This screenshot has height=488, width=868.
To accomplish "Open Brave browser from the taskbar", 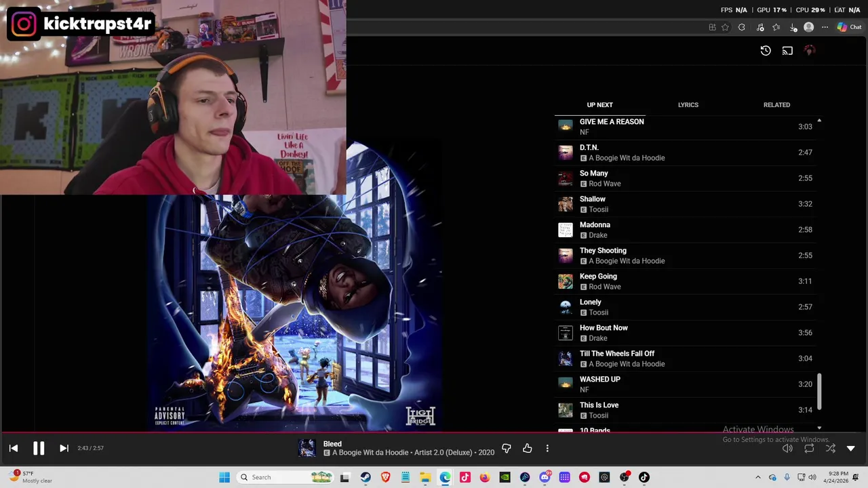I will coord(385,477).
